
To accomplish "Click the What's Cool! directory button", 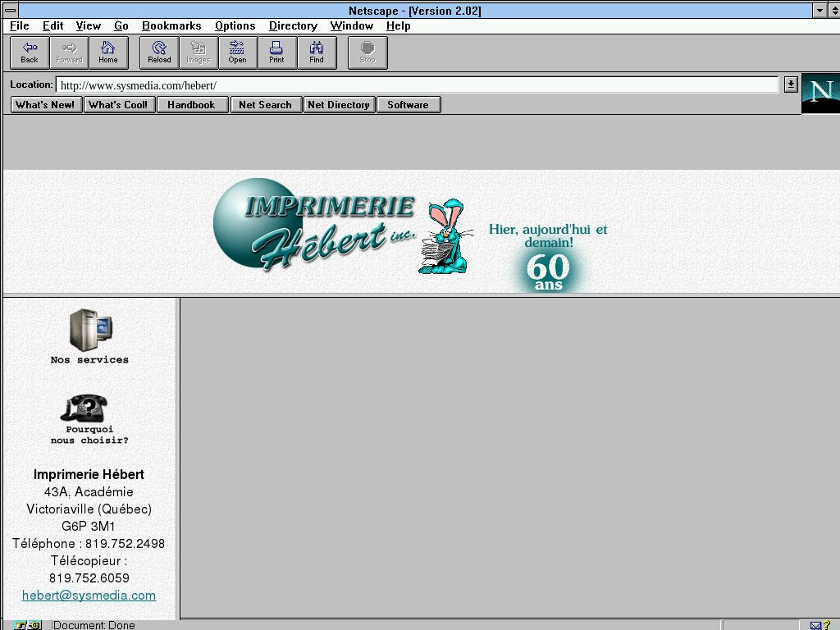I will click(118, 105).
